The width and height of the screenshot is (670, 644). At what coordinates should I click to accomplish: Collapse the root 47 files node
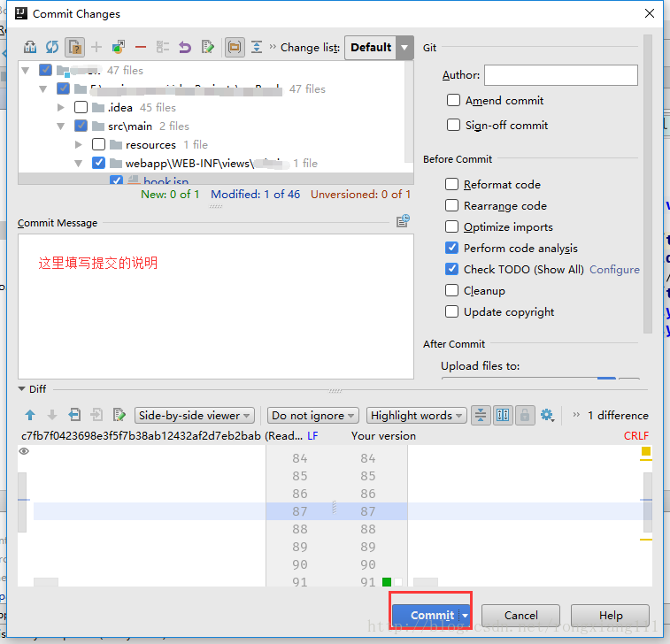[x=25, y=70]
